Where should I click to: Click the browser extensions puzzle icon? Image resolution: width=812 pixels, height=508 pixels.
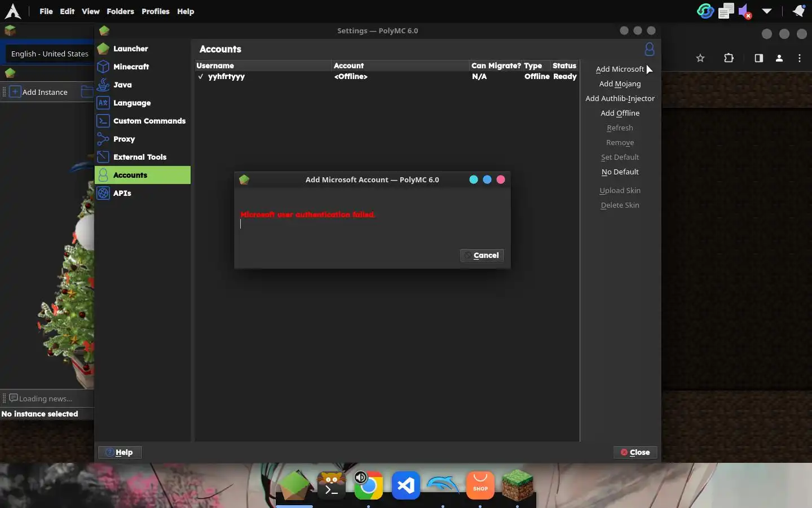[x=729, y=58]
